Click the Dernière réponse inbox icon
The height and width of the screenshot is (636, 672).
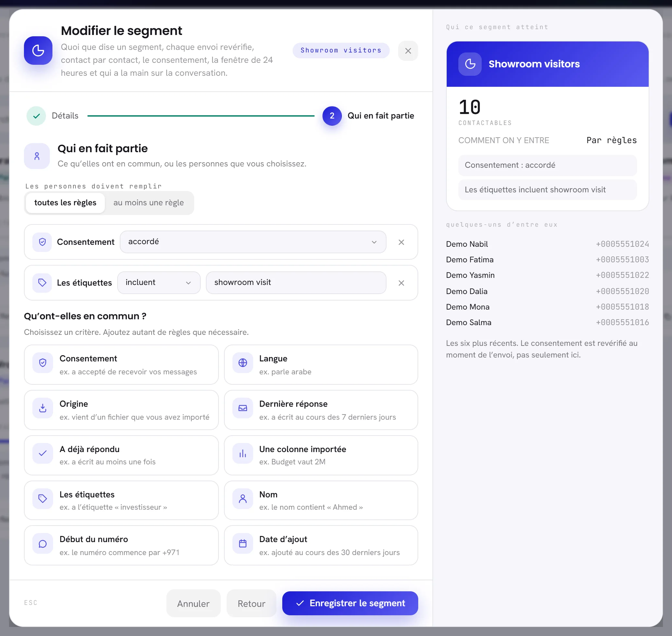(243, 408)
